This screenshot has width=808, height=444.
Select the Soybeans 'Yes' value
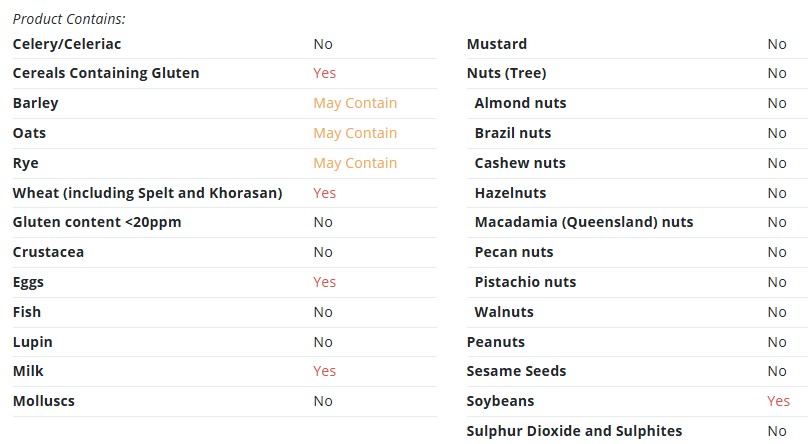[x=778, y=401]
